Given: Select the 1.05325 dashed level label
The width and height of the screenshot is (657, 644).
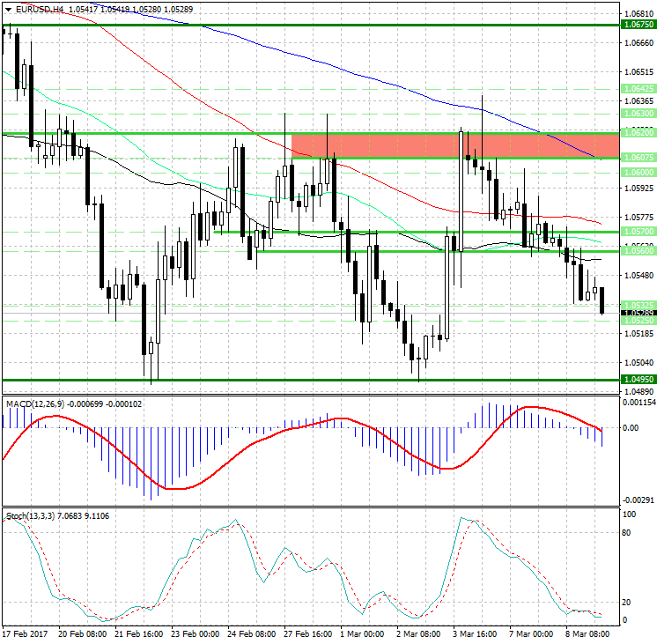Looking at the screenshot, I should 639,305.
